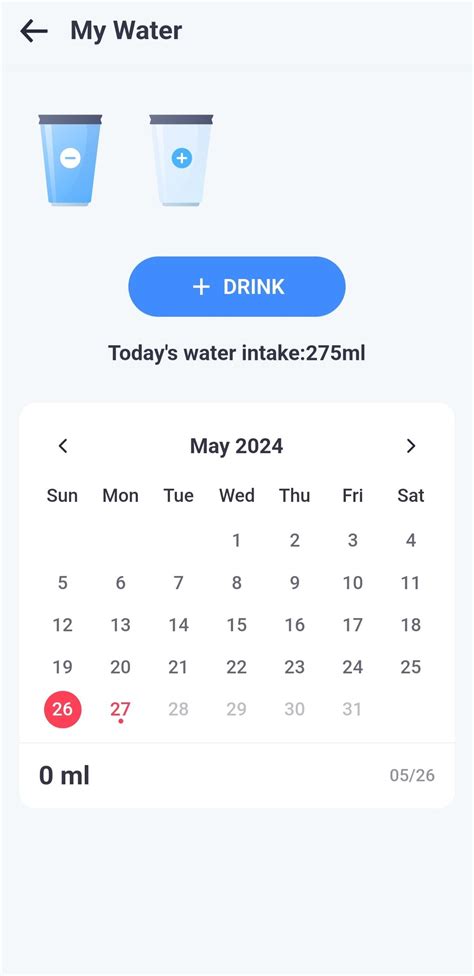The width and height of the screenshot is (474, 976).
Task: Tap the DRINK button
Action: (236, 286)
